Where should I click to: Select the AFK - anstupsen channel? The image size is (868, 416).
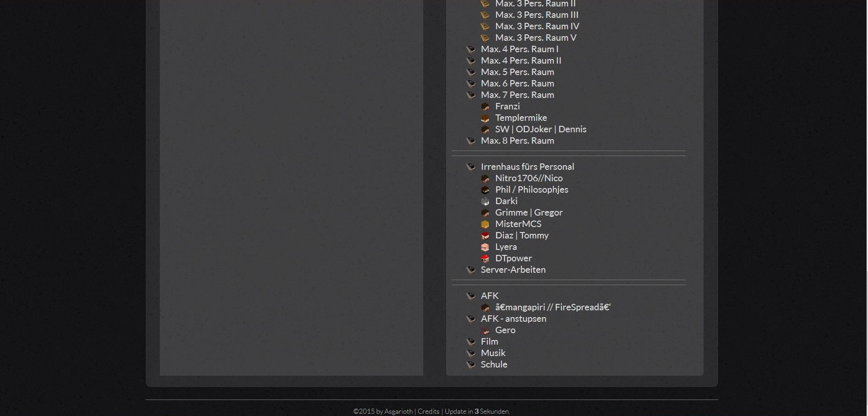coord(513,319)
